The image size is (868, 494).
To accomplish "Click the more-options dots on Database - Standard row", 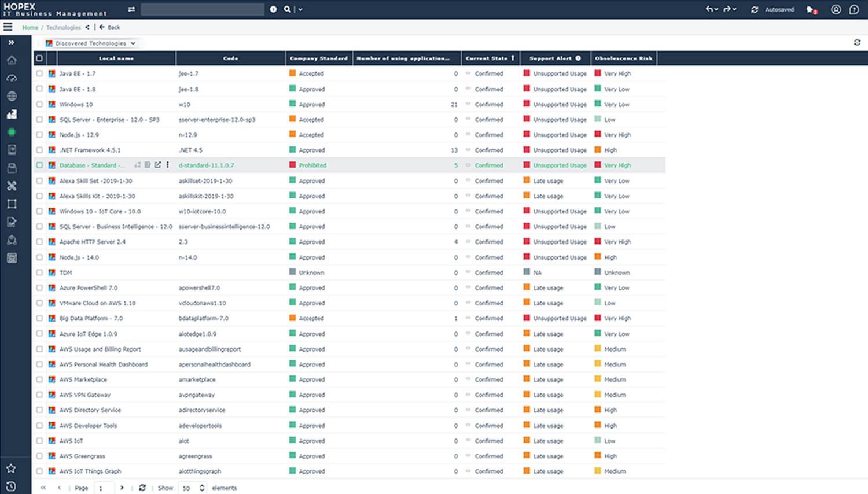I will coord(168,165).
